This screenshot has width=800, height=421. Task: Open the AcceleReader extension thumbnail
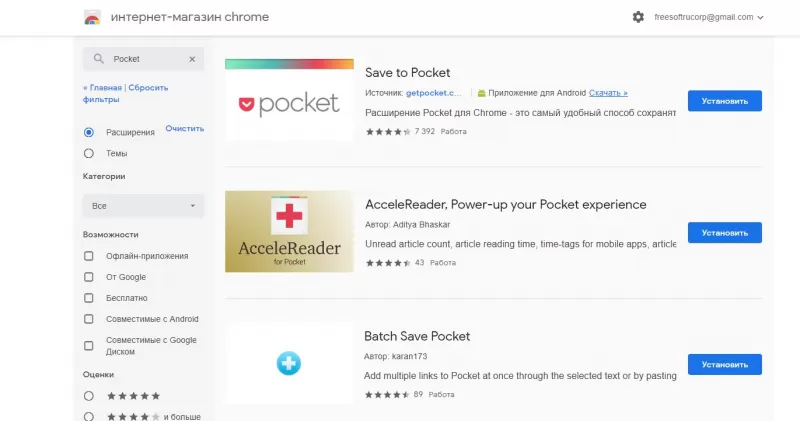pyautogui.click(x=289, y=232)
